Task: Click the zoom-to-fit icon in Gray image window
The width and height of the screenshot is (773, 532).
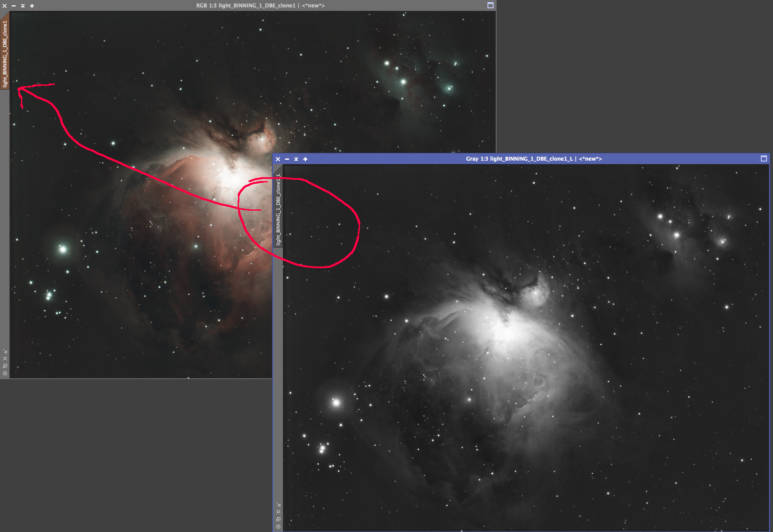Action: pyautogui.click(x=278, y=512)
